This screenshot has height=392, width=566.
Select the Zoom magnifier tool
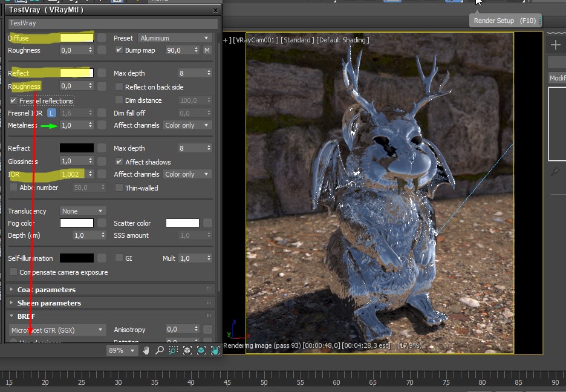coord(159,350)
